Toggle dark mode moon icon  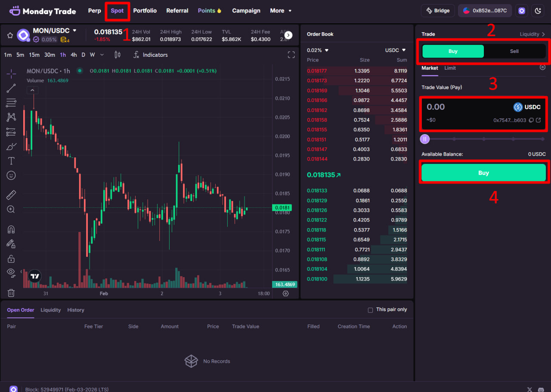point(538,11)
